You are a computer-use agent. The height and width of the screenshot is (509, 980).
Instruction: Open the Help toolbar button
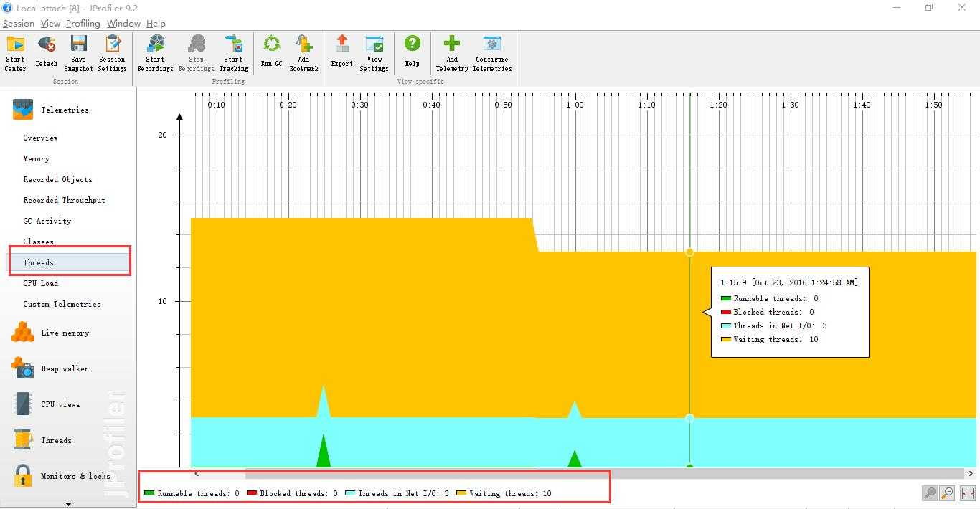pyautogui.click(x=412, y=52)
